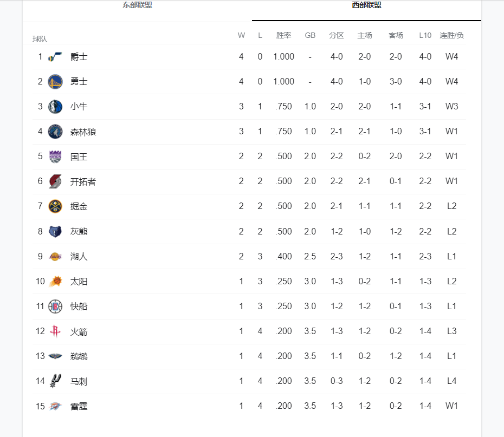Viewport: 504px width, 437px height.
Task: Click the Houston Rockets logo
Action: [55, 331]
